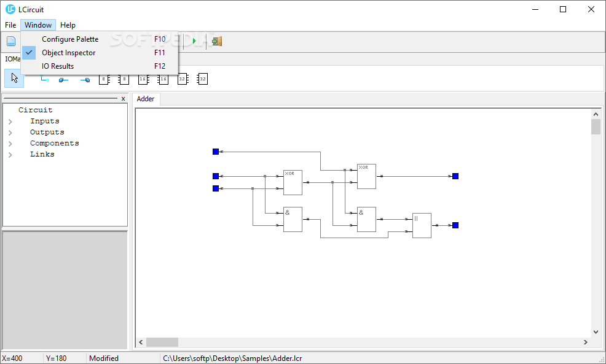Maximize the LCircuit window
Viewport: 606px width, 364px height.
(x=563, y=9)
